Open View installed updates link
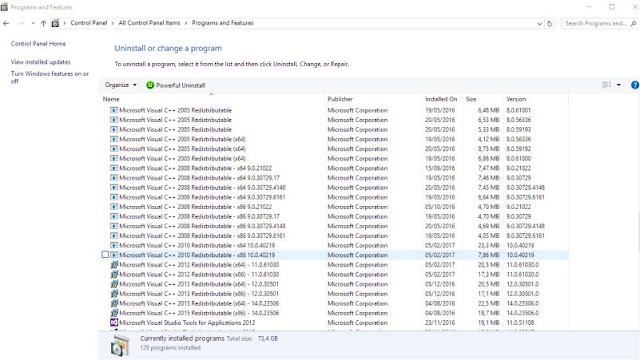 click(40, 62)
